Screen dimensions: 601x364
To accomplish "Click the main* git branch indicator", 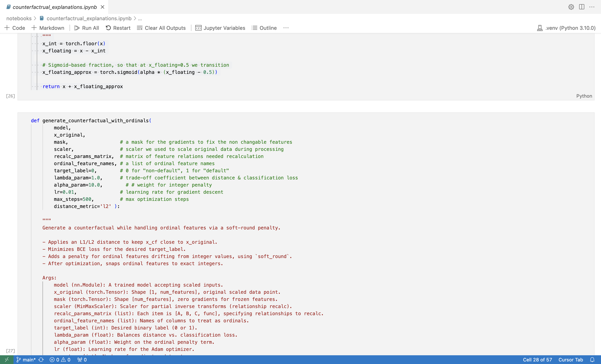I will [x=26, y=360].
